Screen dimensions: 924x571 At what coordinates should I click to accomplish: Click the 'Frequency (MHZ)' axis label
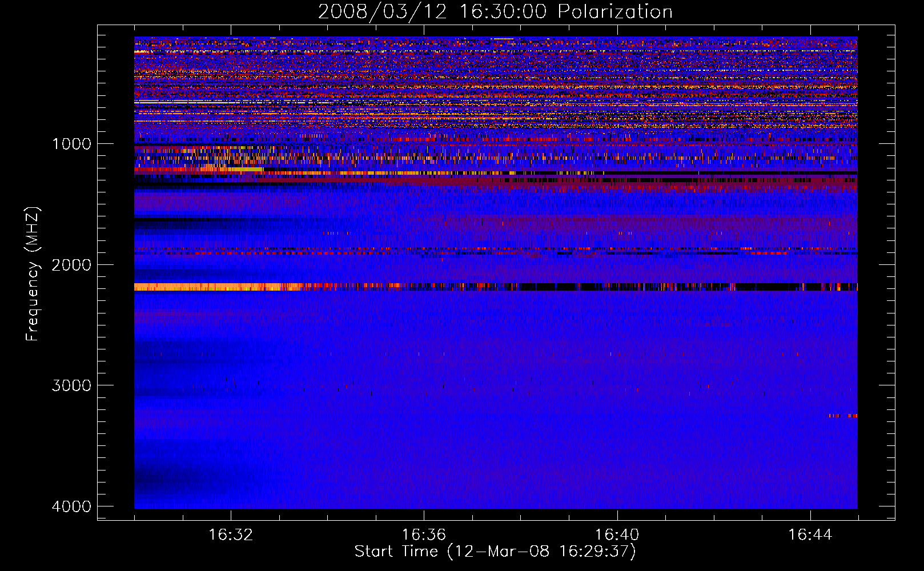pyautogui.click(x=33, y=274)
